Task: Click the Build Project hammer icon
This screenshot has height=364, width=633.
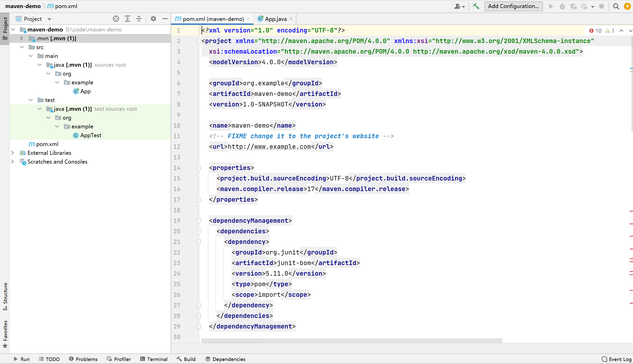Action: pyautogui.click(x=476, y=6)
